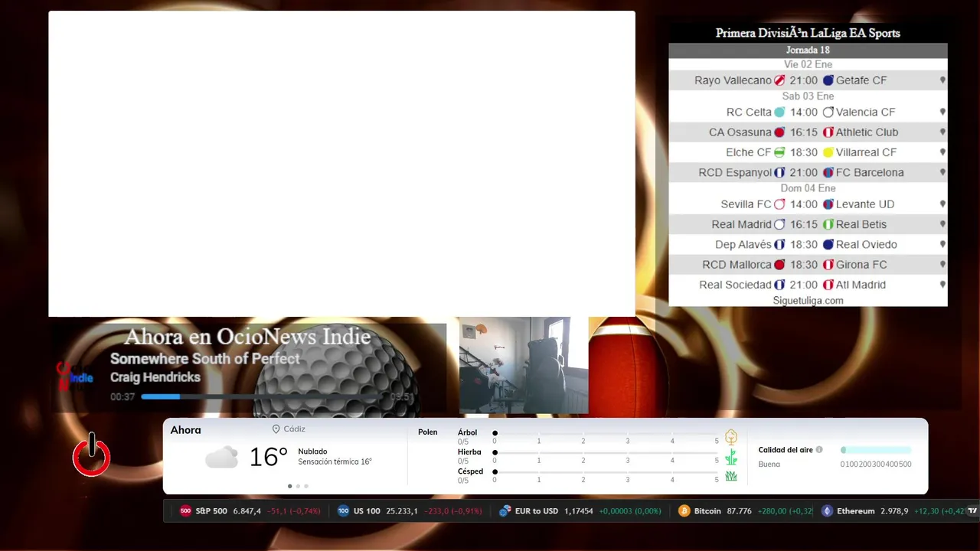Click the map pin on CA Osasuna row
This screenshot has height=551, width=980.
tap(942, 132)
